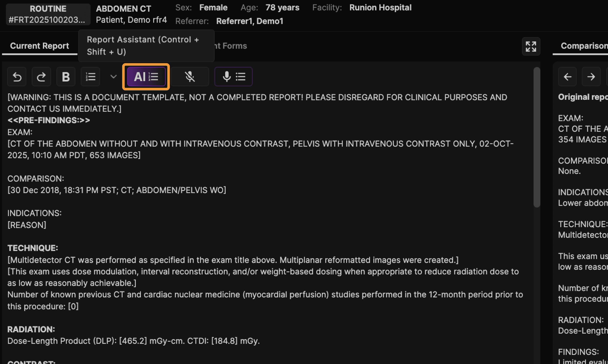Click referrer name Referrer1, Demo1
Viewport: 608px width, 364px height.
click(x=249, y=21)
